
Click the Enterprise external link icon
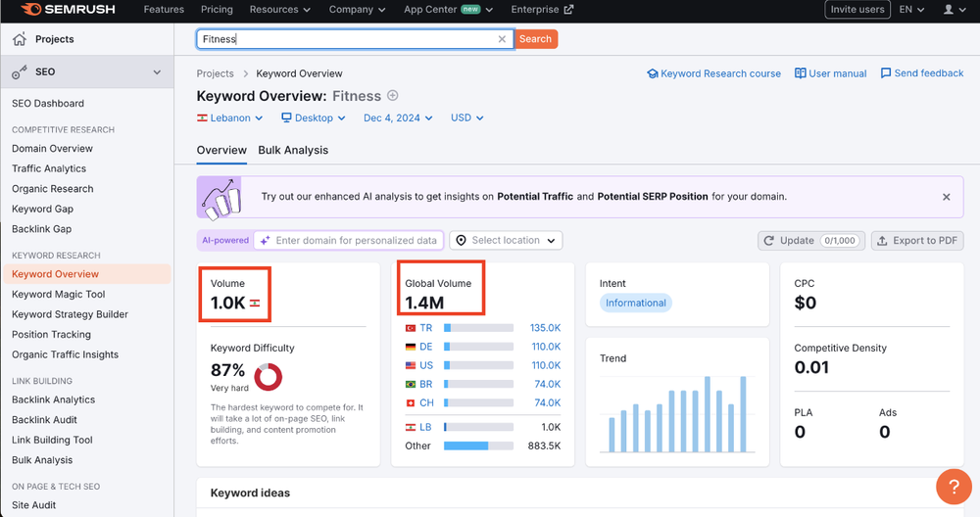coord(568,10)
